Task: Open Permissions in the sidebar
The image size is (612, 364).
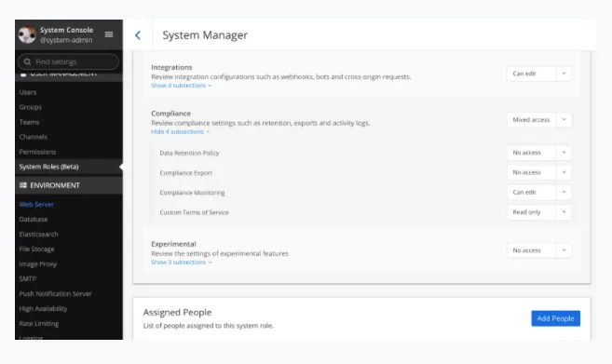Action: [37, 152]
